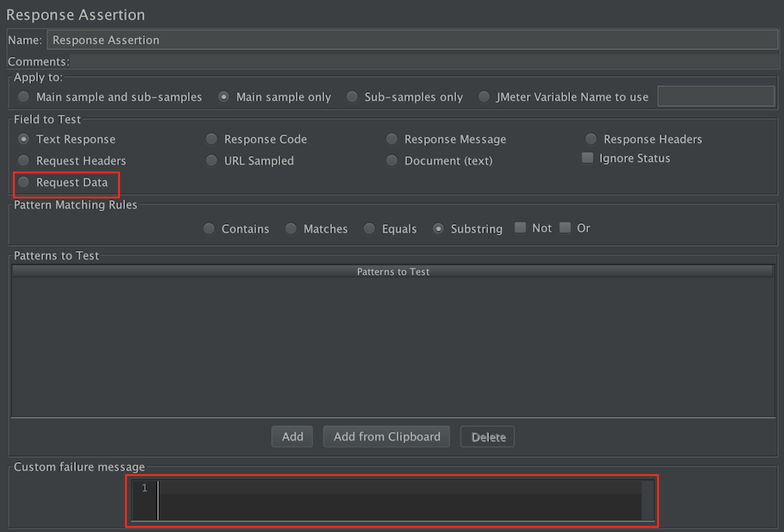The image size is (784, 532).
Task: Select the Request Data radio button
Action: (24, 183)
